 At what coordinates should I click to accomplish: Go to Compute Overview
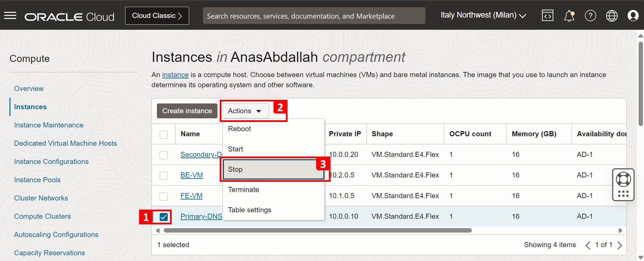(29, 89)
